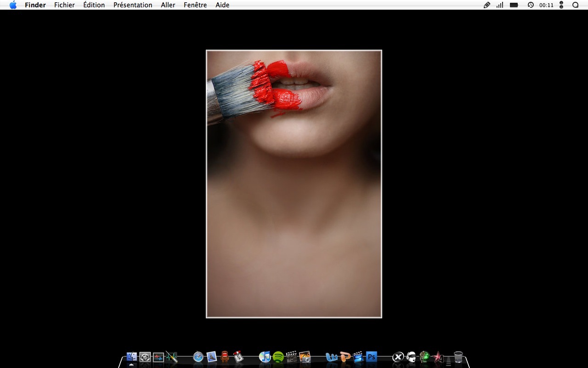The height and width of the screenshot is (368, 588).
Task: Open Microsoft Word from the dock
Action: click(x=331, y=357)
